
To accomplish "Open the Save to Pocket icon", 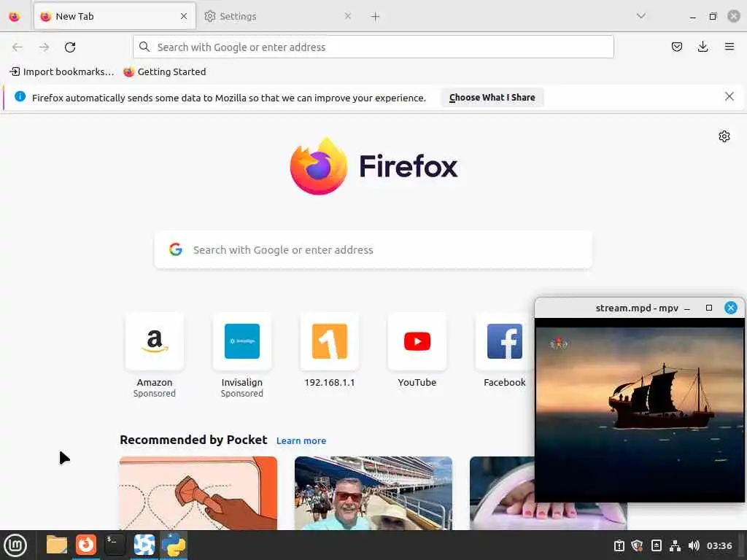I will tap(676, 47).
